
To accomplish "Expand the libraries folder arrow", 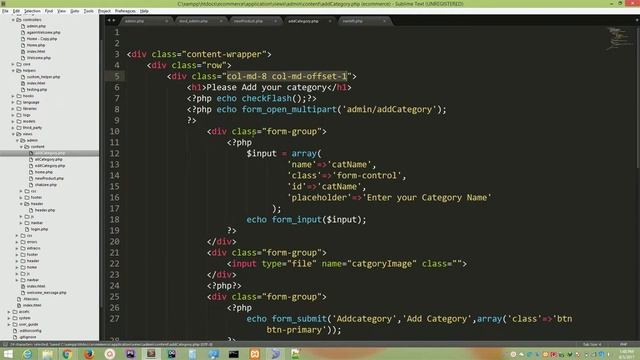I will click(x=13, y=109).
